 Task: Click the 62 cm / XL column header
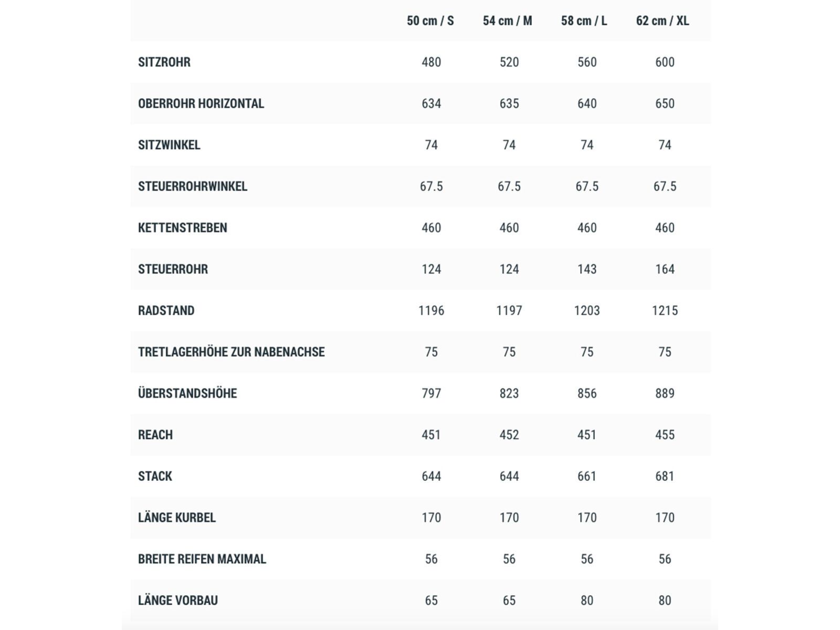[662, 21]
